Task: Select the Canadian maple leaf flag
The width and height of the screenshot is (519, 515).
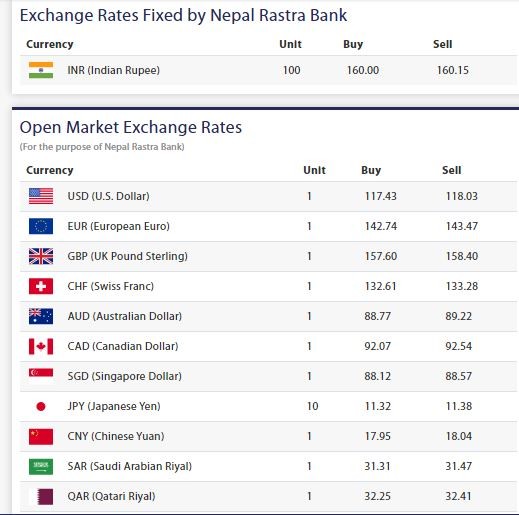Action: tap(41, 346)
